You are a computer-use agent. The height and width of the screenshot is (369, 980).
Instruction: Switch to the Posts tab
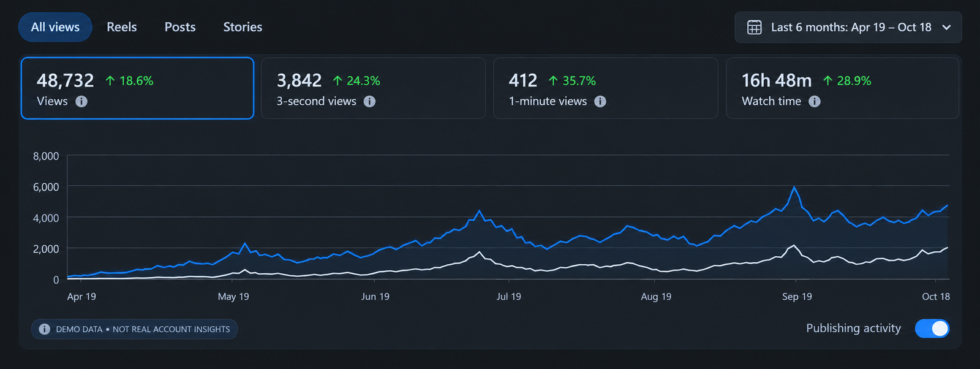point(180,27)
